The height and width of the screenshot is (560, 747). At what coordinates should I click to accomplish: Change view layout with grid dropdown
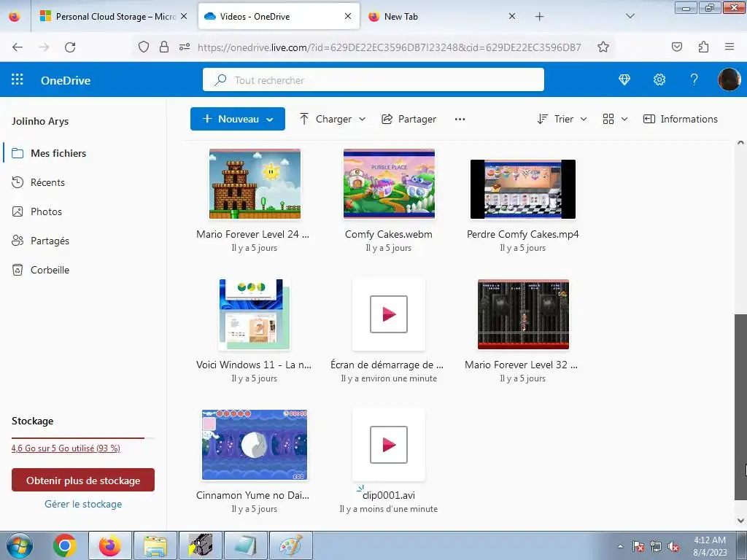click(x=615, y=119)
